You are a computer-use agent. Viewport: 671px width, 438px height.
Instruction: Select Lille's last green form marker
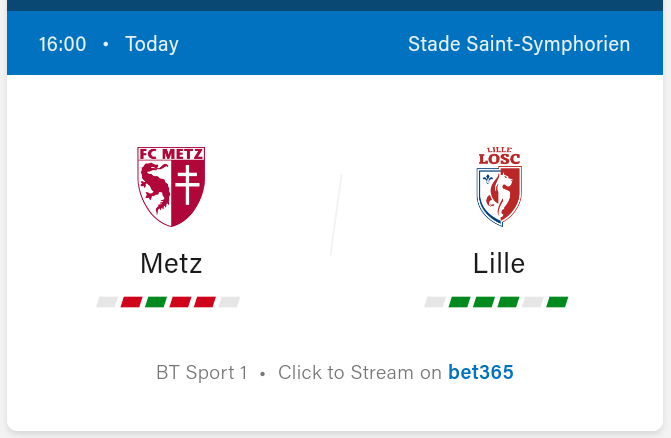click(557, 302)
